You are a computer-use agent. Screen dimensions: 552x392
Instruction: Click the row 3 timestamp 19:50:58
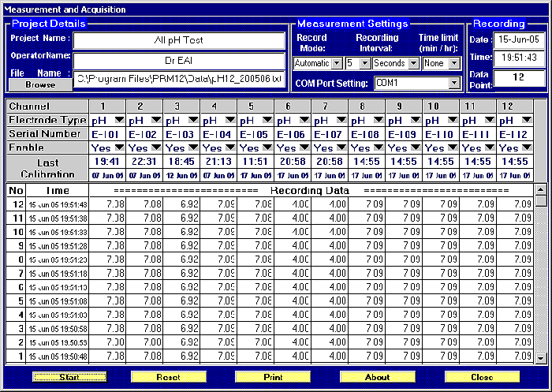58,329
